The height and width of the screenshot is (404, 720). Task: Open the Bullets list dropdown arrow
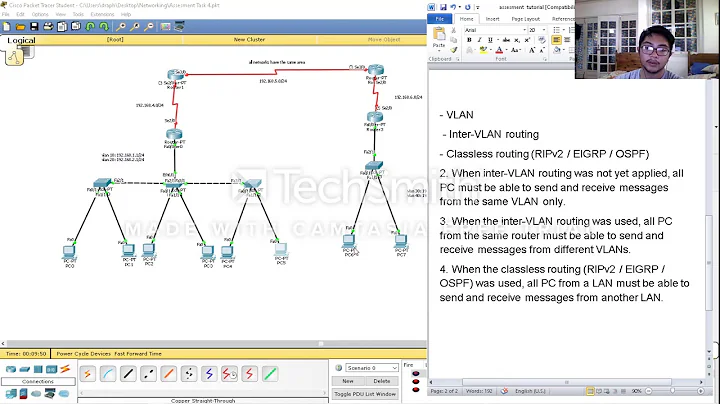tap(563, 30)
